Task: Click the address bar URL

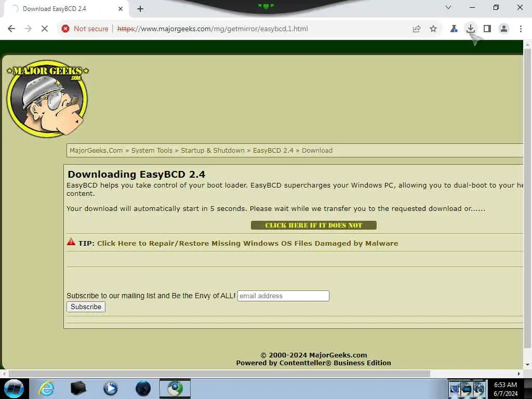Action: pyautogui.click(x=212, y=29)
